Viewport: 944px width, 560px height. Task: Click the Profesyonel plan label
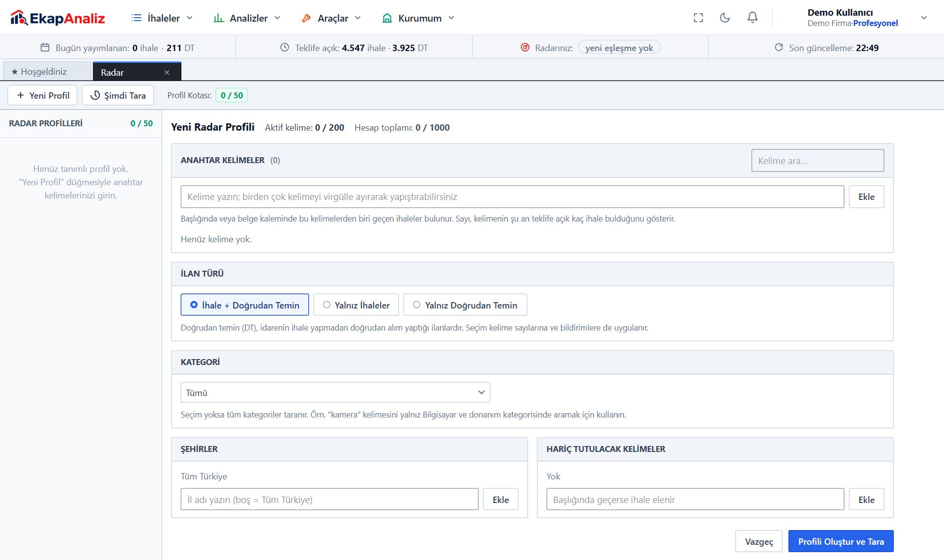tap(875, 23)
